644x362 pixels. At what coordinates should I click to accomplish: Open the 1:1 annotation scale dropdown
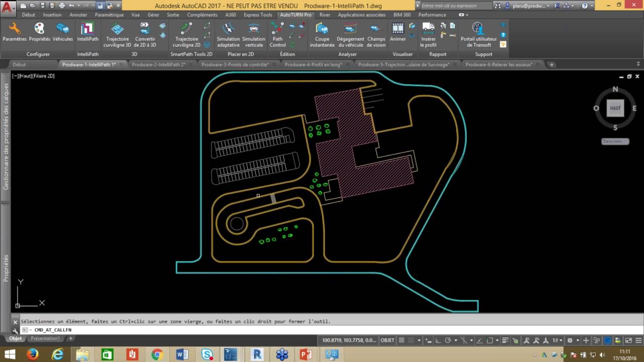[x=557, y=340]
